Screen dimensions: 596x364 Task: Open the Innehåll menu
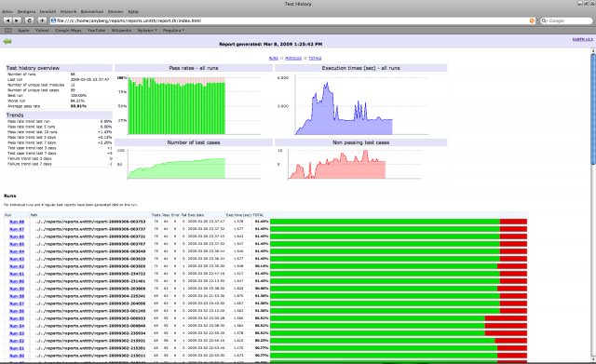click(x=47, y=12)
